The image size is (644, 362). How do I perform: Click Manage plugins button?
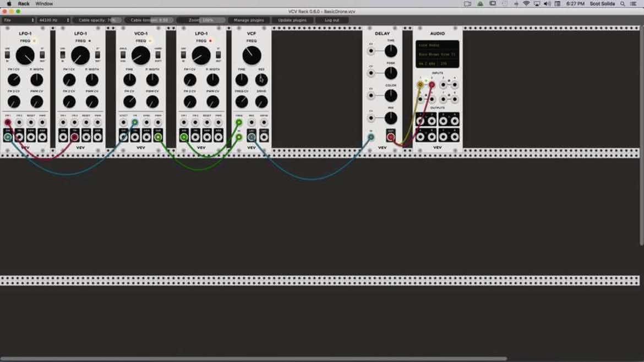(249, 20)
